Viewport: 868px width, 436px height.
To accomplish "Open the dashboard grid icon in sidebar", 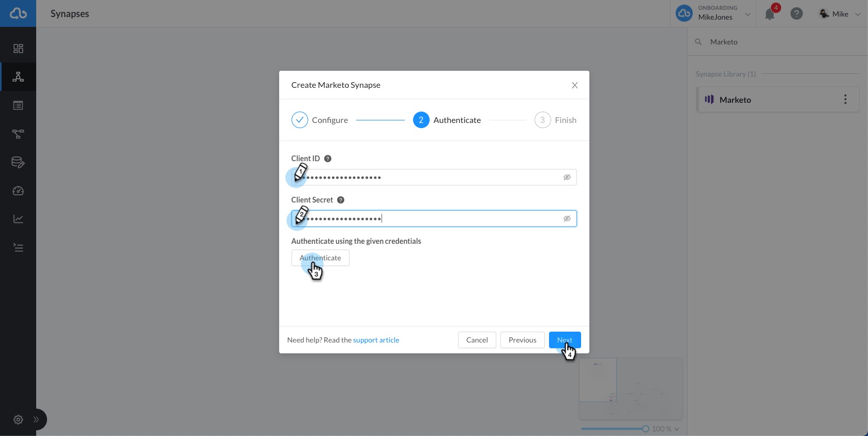I will pos(18,49).
